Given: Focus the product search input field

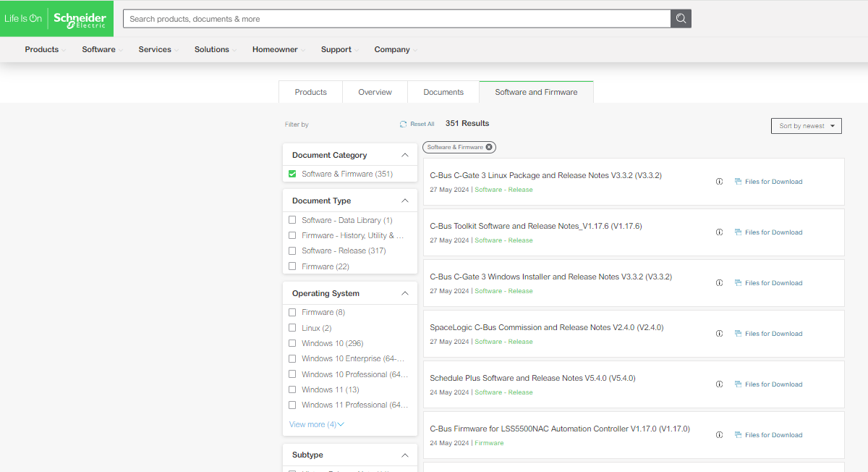Looking at the screenshot, I should (x=396, y=19).
